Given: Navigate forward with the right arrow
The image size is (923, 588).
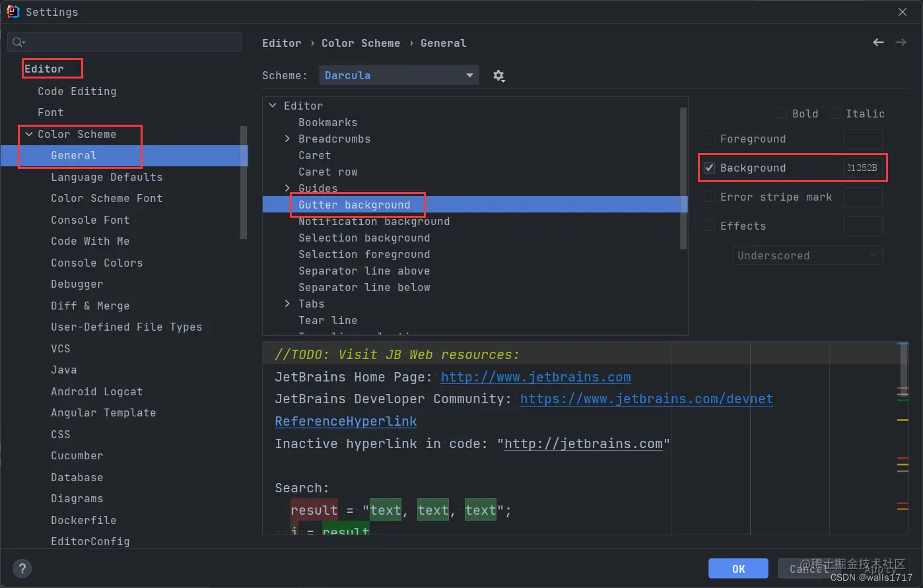Looking at the screenshot, I should point(901,42).
